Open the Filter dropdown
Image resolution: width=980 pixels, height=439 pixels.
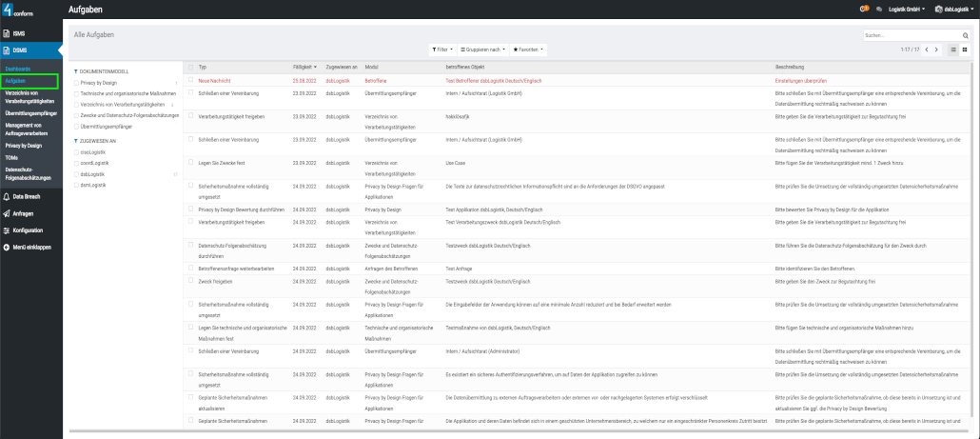tap(442, 49)
